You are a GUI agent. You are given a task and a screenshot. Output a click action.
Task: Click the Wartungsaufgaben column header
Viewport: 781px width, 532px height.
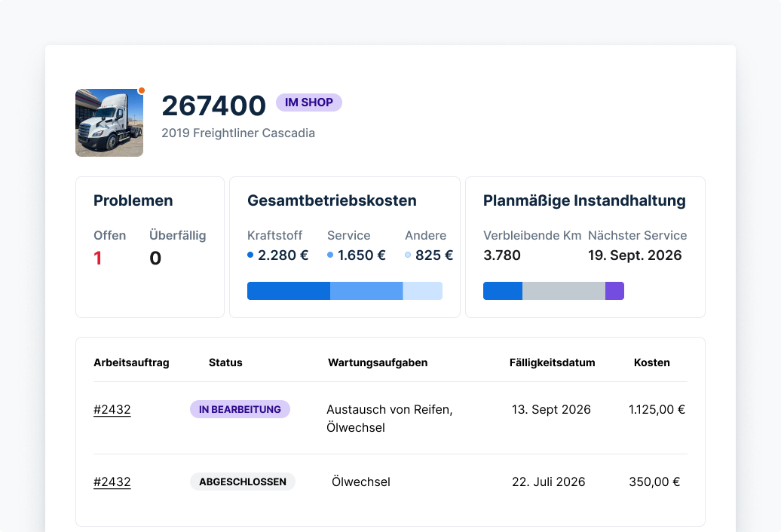pyautogui.click(x=378, y=362)
